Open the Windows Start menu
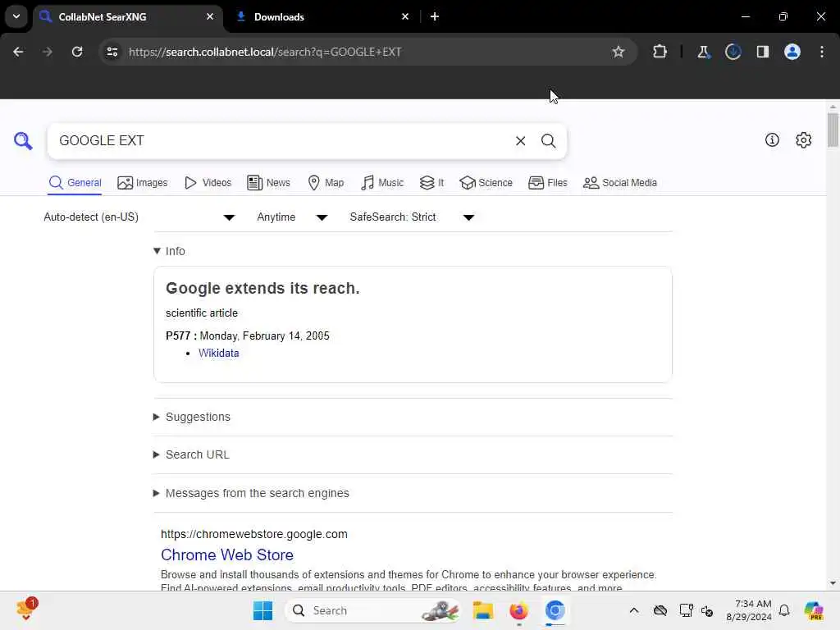The image size is (840, 630). tap(262, 610)
